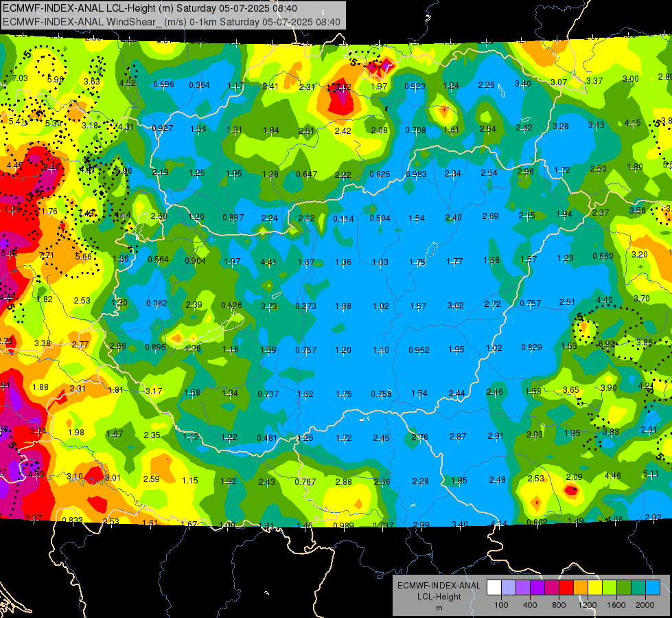Click the wind shear value 7.03
This screenshot has height=618, width=672.
coord(20,78)
